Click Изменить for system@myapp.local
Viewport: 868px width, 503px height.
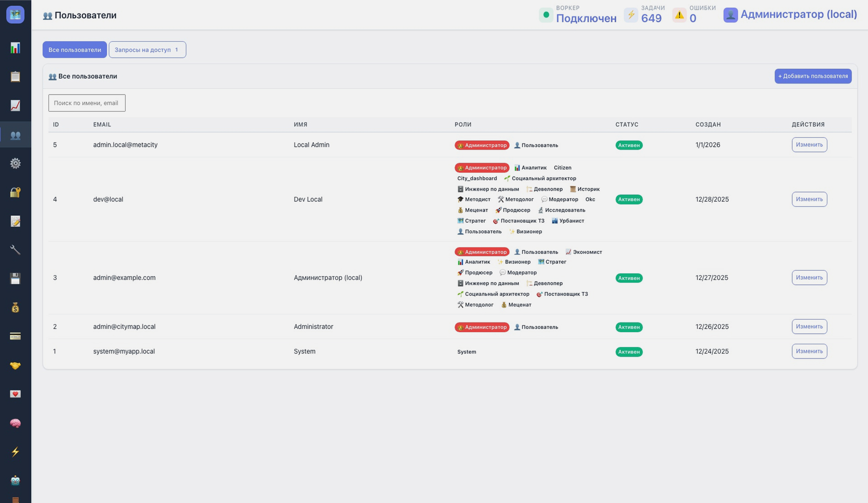point(809,351)
